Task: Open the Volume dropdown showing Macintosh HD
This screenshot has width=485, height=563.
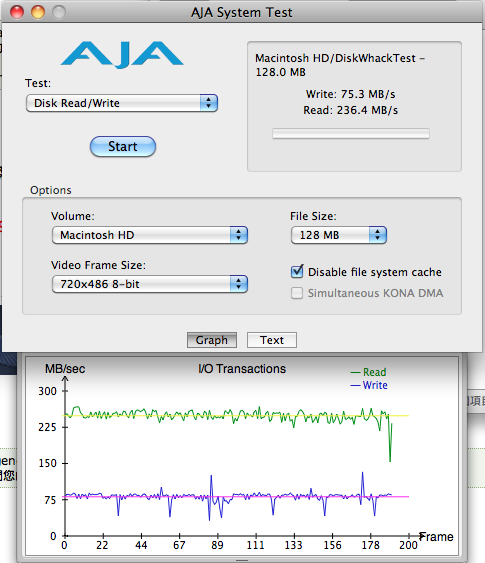Action: point(150,235)
